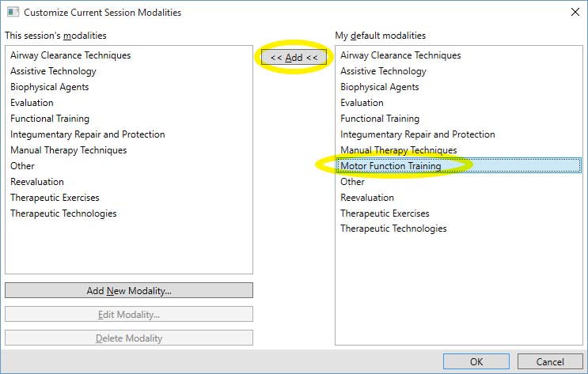This screenshot has height=374, width=588.
Task: Select Motor Function Training in default modalities
Action: (391, 166)
